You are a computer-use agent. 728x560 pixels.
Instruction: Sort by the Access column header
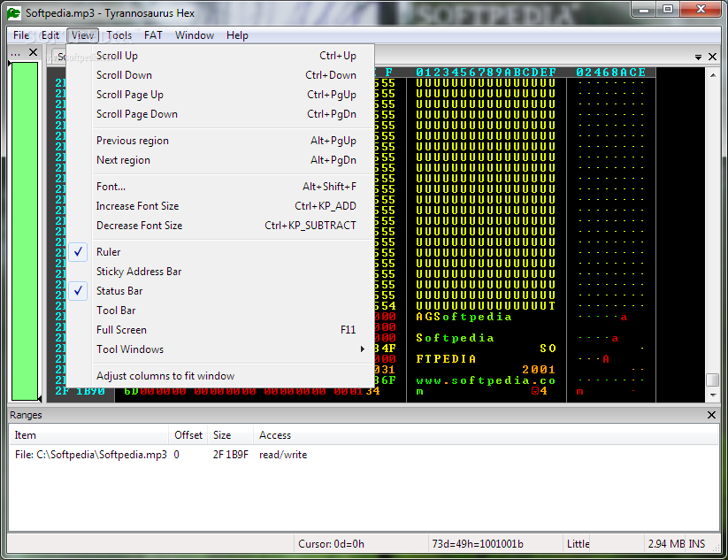(486, 435)
